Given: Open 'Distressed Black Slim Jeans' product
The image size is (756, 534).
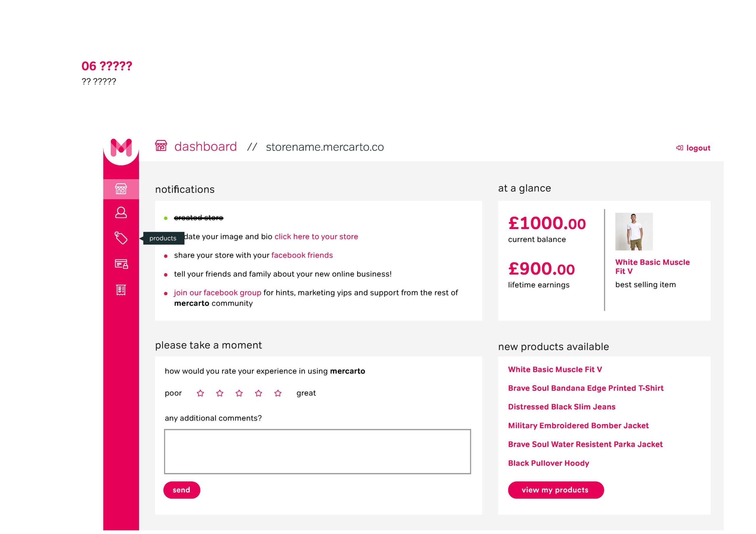Looking at the screenshot, I should [561, 407].
